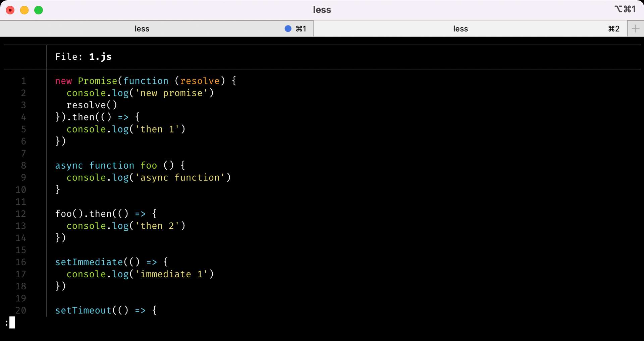This screenshot has height=341, width=644.
Task: Click the foo function name on line 8
Action: 149,166
